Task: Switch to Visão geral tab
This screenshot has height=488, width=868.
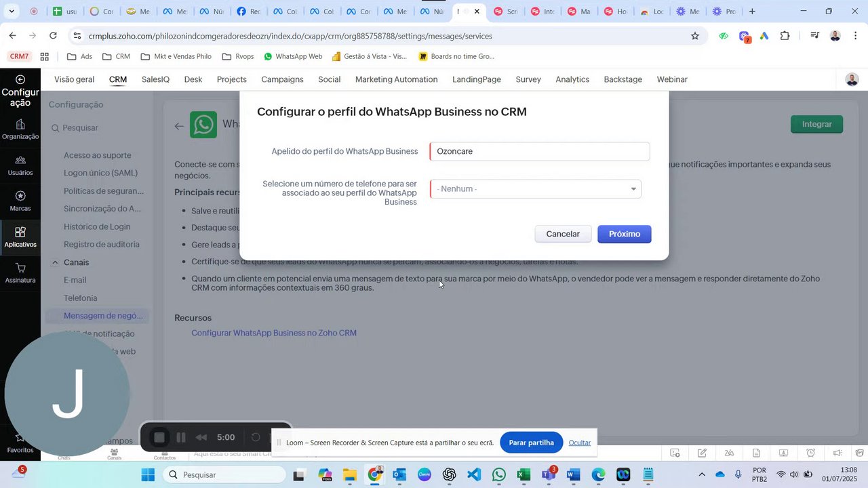Action: 74,79
